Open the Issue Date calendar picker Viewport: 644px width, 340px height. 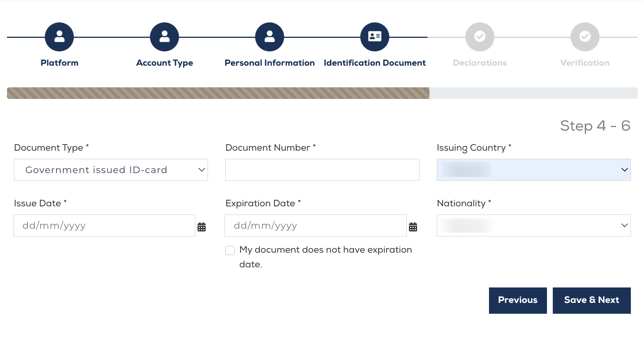coord(201,227)
